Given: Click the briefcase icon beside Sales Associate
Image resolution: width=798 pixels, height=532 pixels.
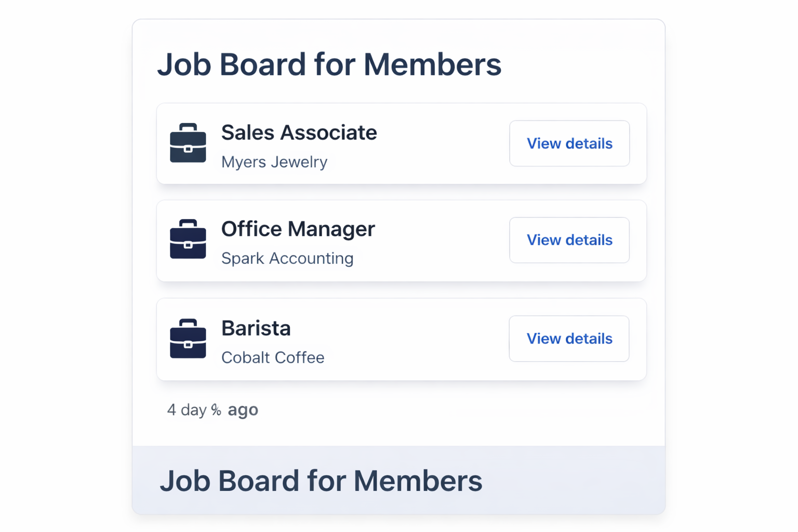Looking at the screenshot, I should (188, 144).
